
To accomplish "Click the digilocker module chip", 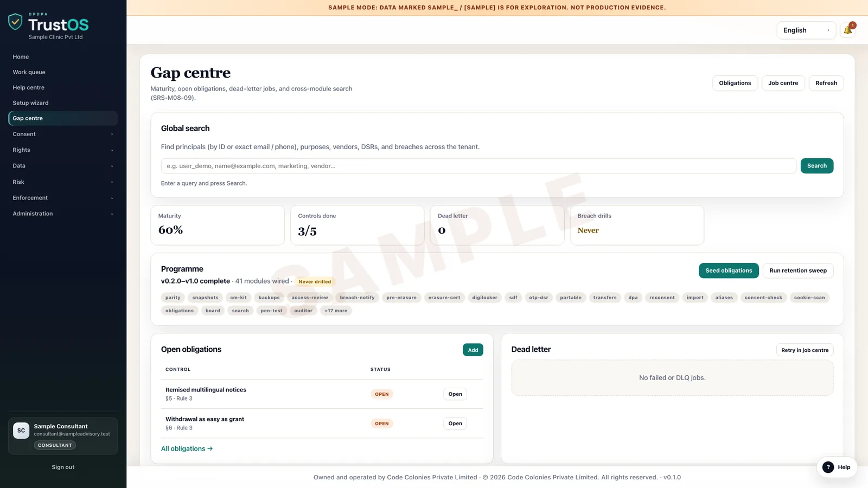I will (484, 298).
